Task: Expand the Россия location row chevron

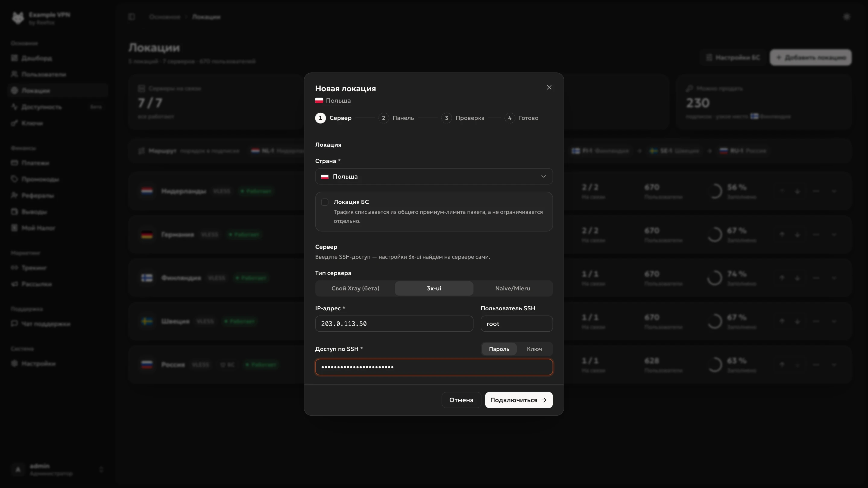Action: pos(834,364)
